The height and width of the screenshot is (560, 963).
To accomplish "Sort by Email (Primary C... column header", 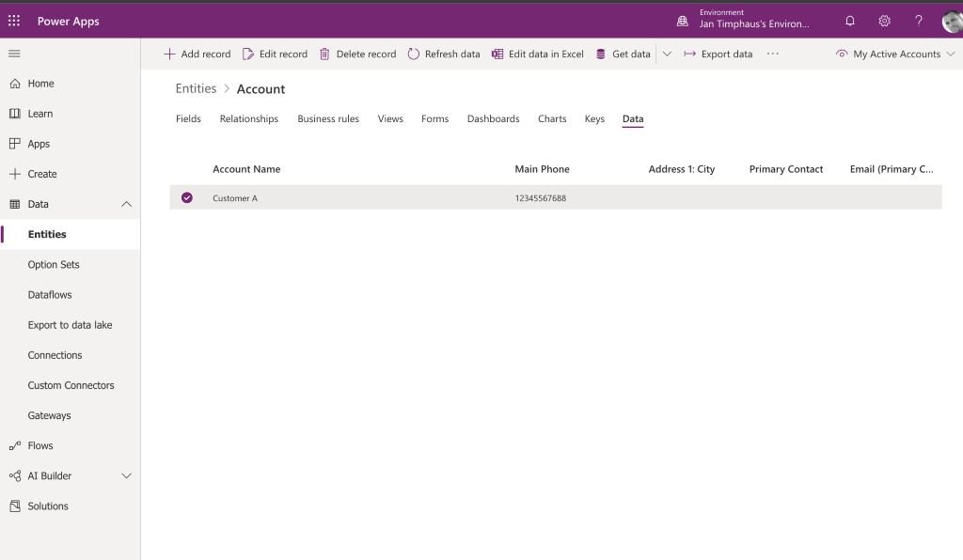I will coord(892,169).
